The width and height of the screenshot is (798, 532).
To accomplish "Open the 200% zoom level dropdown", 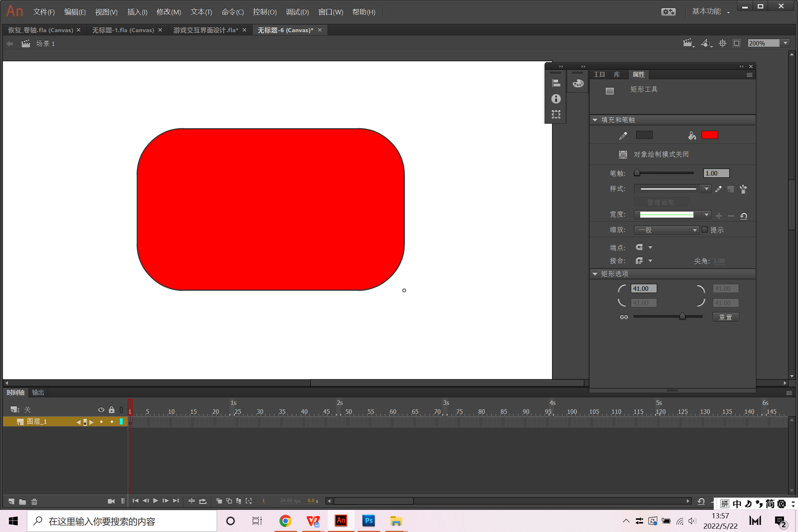I will (x=785, y=43).
